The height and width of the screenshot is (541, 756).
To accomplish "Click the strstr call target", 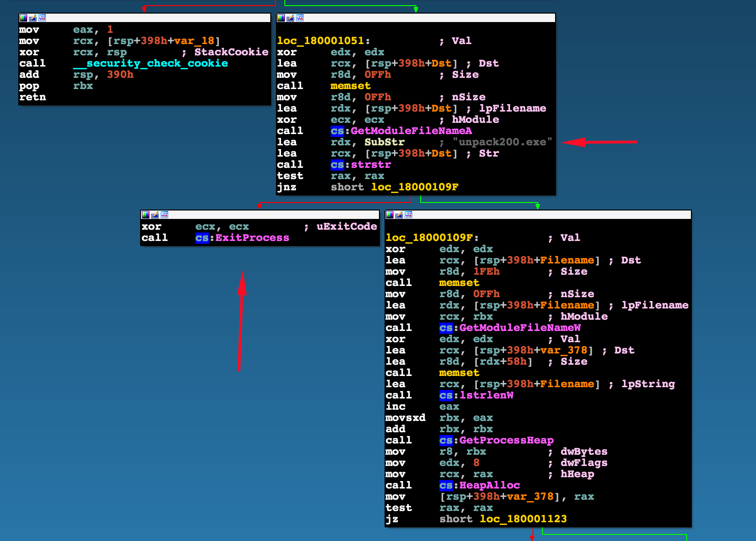I will point(371,165).
